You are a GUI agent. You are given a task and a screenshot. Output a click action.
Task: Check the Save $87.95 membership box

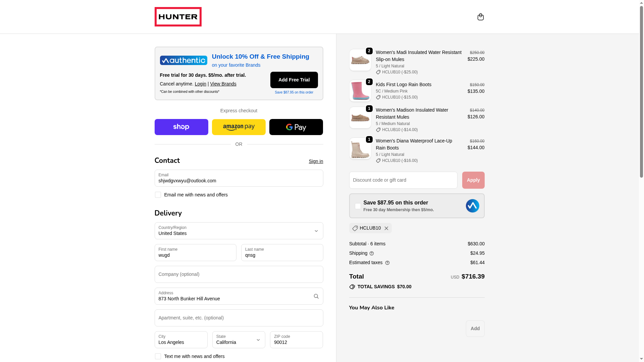(358, 206)
